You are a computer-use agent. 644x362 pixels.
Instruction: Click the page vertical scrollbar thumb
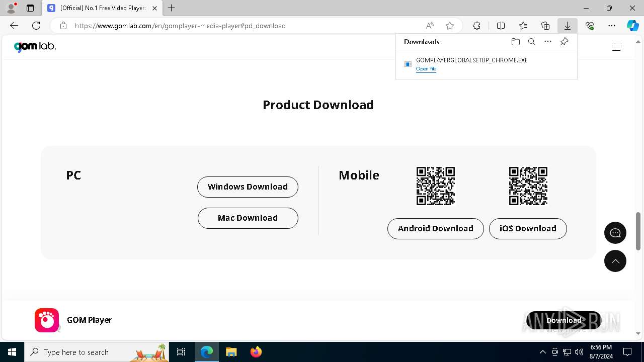(x=638, y=231)
